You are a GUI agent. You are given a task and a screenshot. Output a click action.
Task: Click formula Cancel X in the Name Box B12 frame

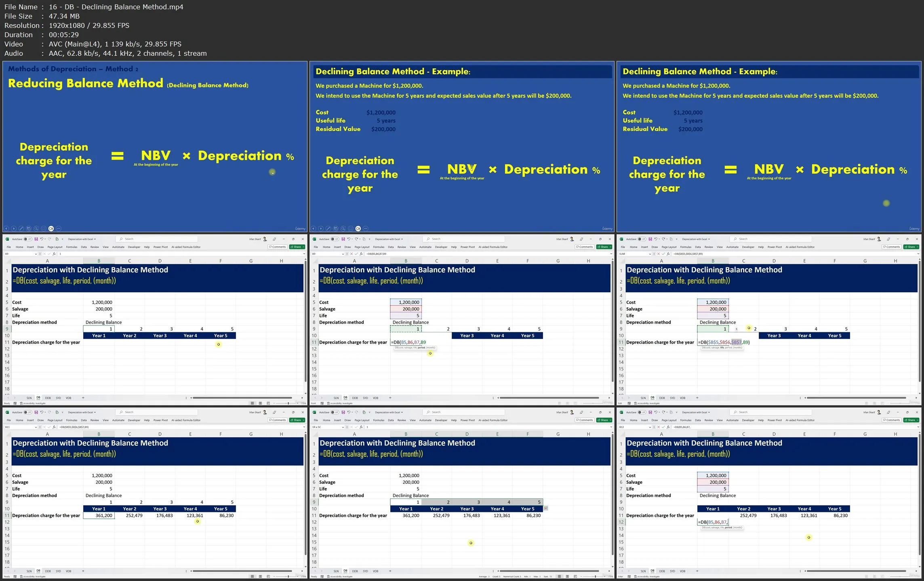[658, 427]
